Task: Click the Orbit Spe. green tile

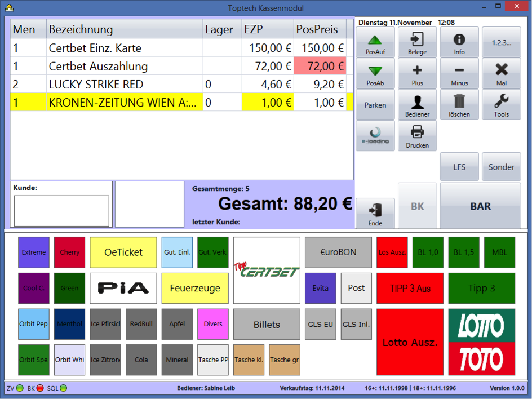Action: point(34,360)
